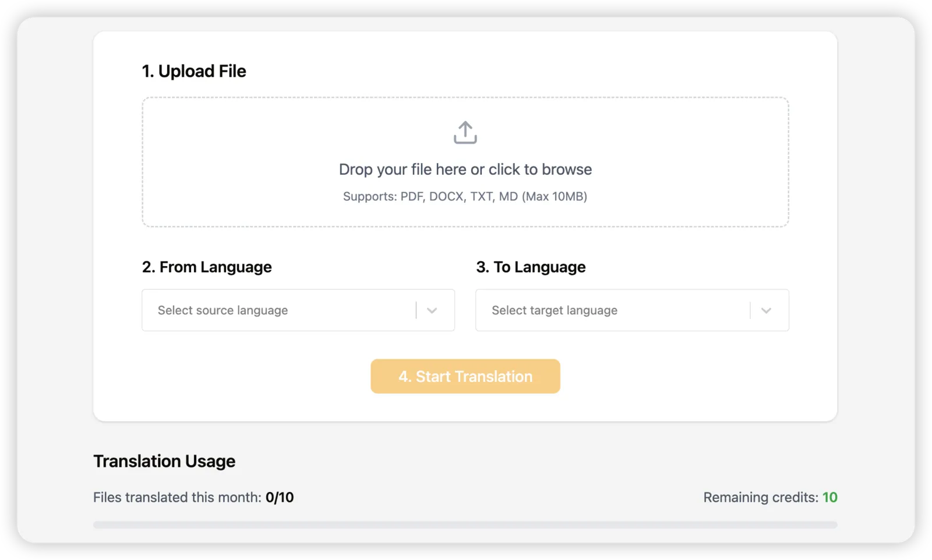Viewport: 932px width, 560px height.
Task: Click the 'Translation Usage' heading
Action: pyautogui.click(x=164, y=461)
